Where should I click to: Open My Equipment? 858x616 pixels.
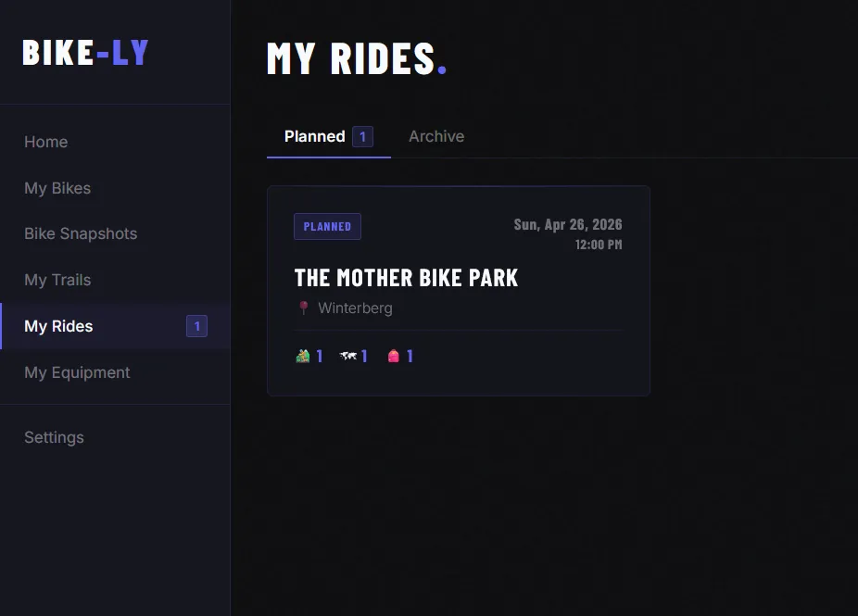click(x=77, y=372)
